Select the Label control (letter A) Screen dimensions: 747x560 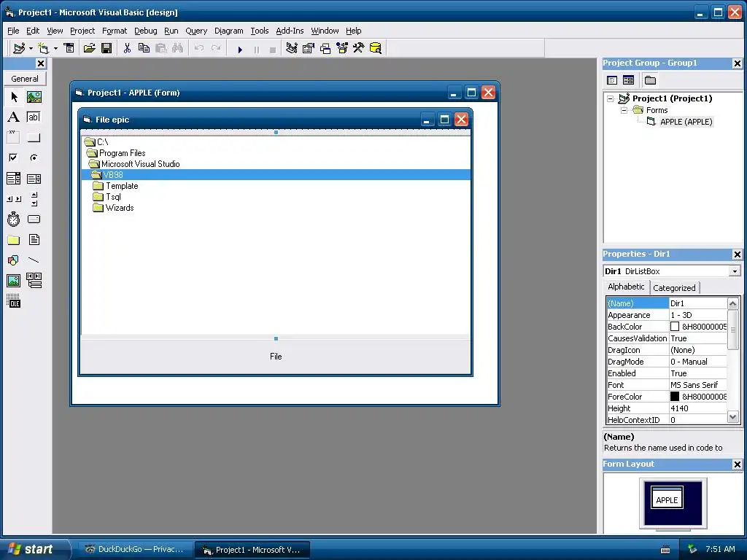[x=14, y=117]
